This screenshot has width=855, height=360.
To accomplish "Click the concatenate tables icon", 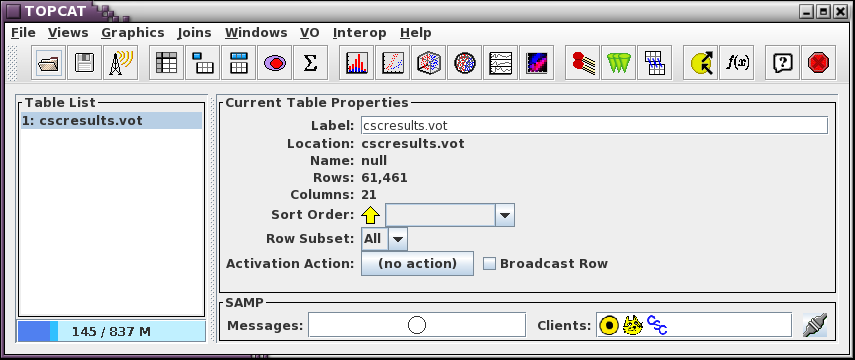I will (x=654, y=63).
